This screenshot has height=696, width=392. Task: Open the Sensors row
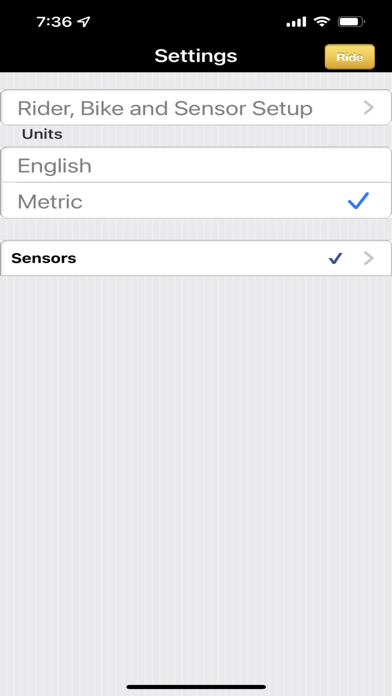(196, 258)
